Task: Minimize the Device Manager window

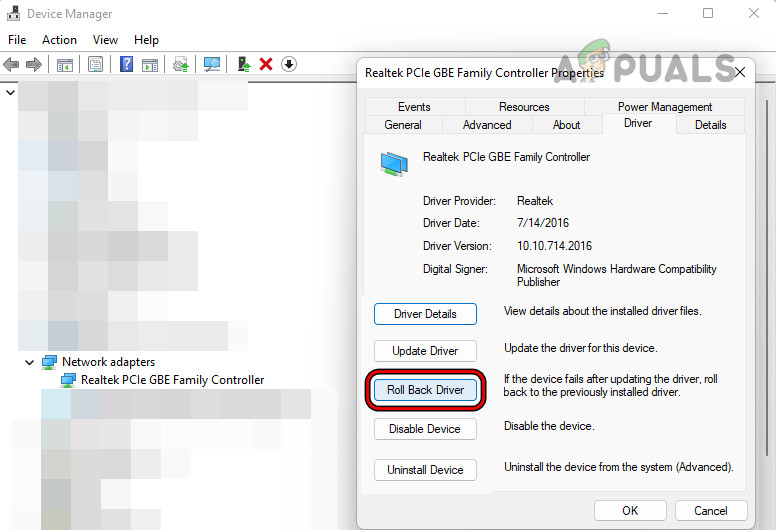Action: [663, 13]
